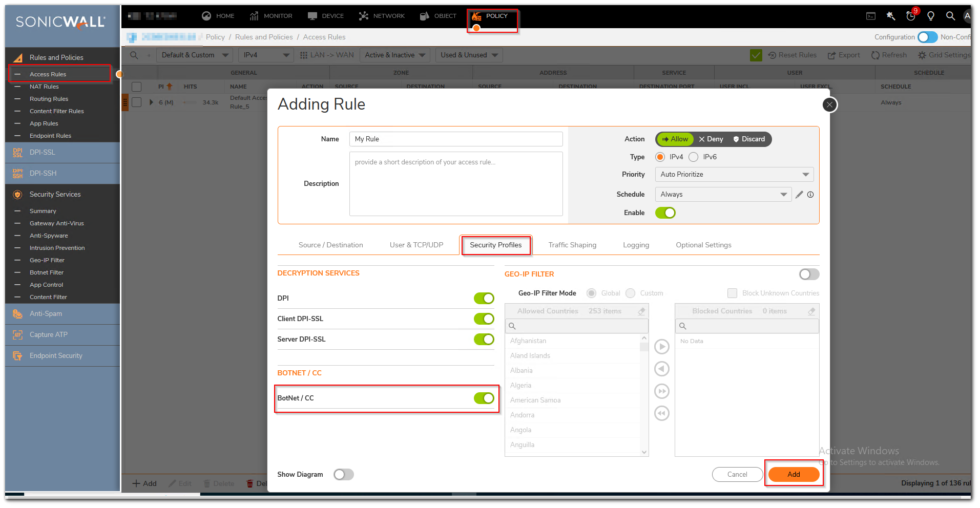Open the Schedule Always dropdown
Viewport: 980px width, 508px height.
click(723, 195)
